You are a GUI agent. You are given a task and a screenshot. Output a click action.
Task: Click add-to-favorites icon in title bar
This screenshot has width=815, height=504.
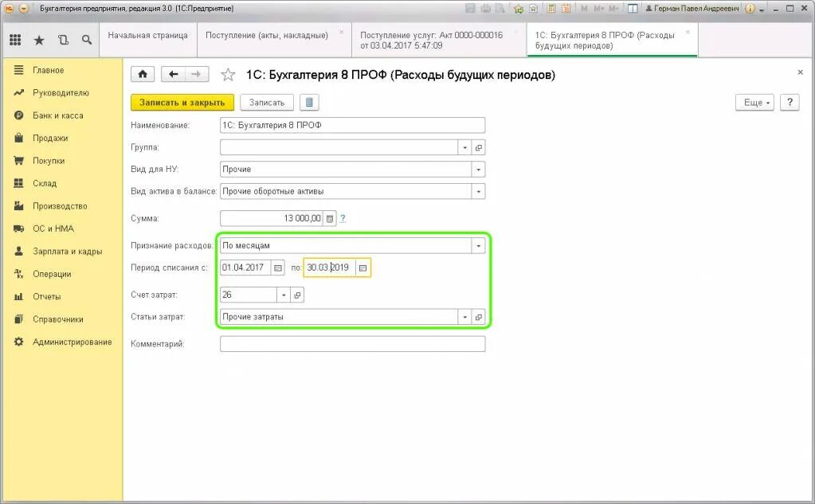point(518,8)
